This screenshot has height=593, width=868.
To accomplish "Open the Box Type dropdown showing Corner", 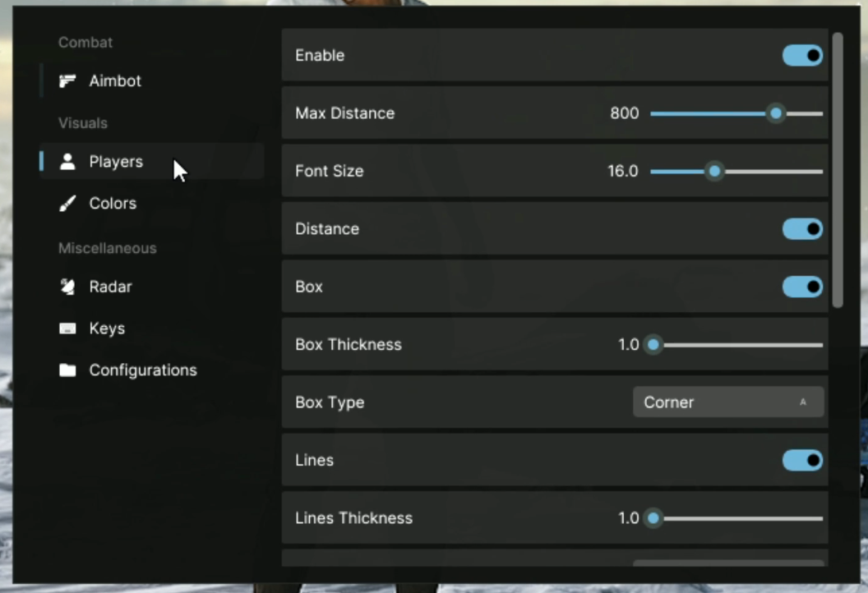I will 727,402.
